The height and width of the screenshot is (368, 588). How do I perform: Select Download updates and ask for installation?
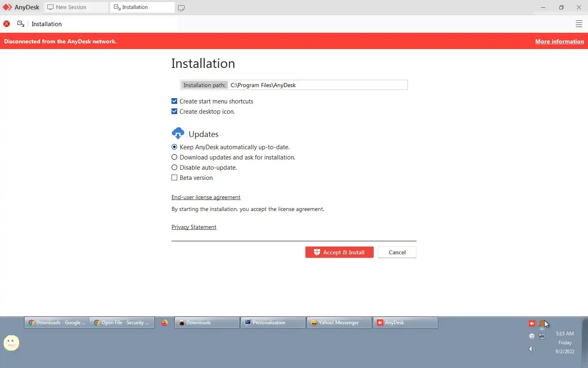(174, 157)
